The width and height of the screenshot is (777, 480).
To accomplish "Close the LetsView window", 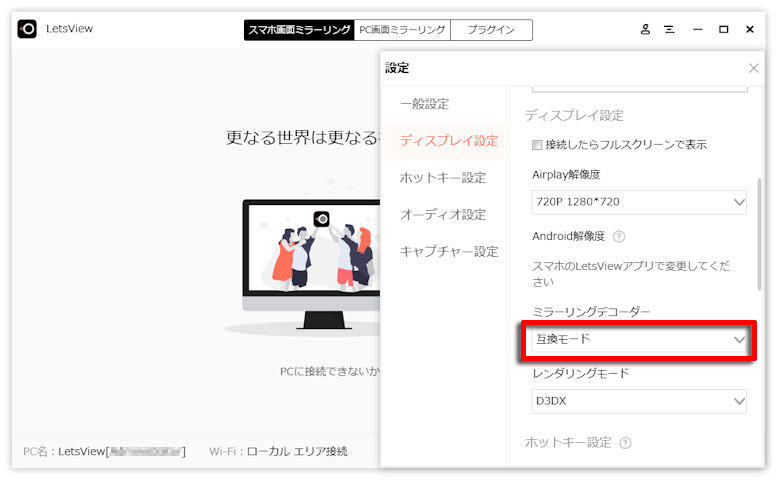I will (750, 30).
